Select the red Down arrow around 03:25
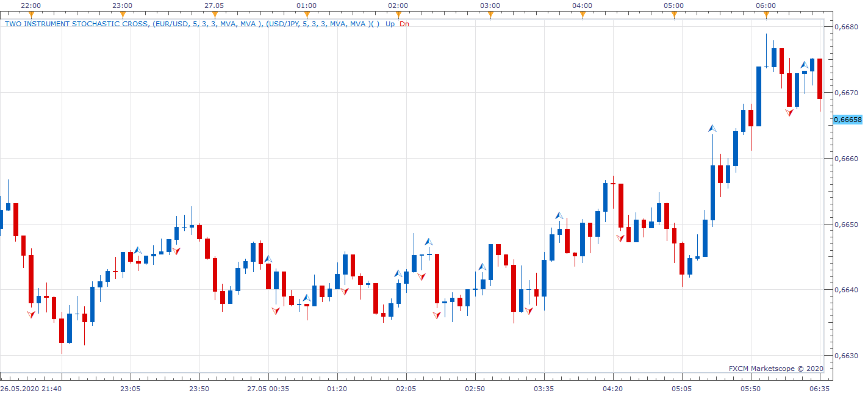The width and height of the screenshot is (868, 396). (529, 311)
